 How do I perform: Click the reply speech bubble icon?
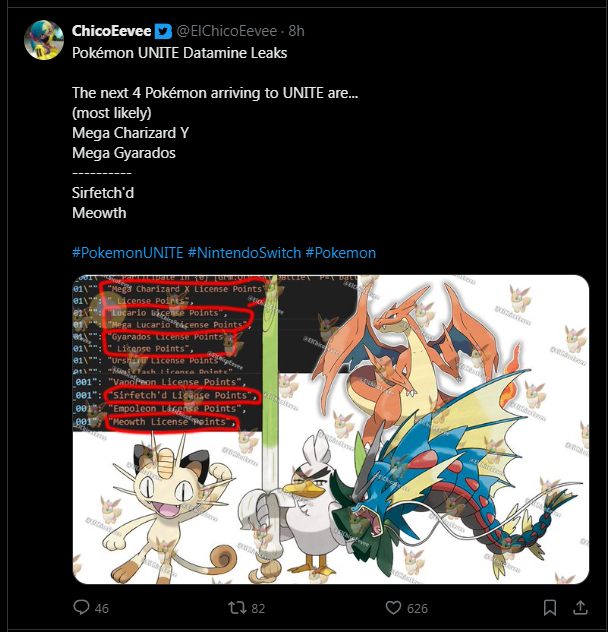pos(81,607)
